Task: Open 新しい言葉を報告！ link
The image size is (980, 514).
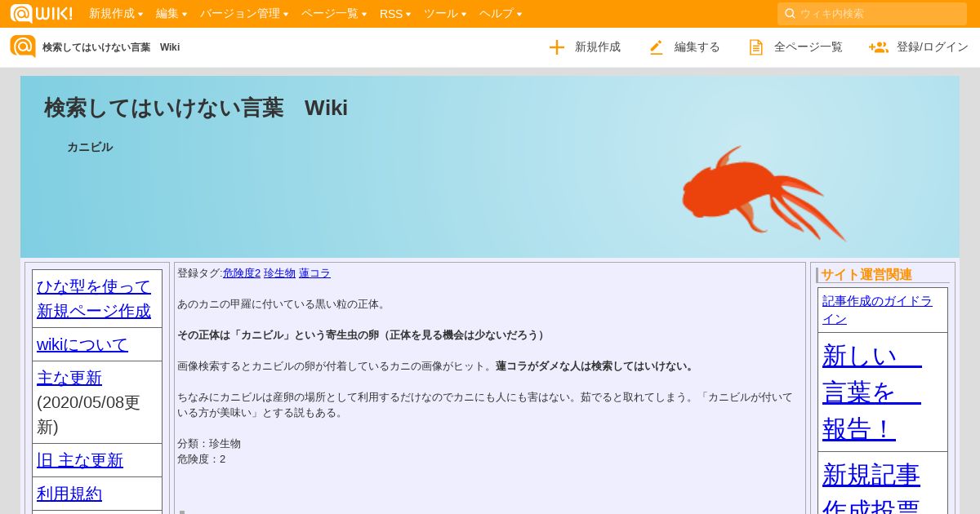Action: [871, 392]
